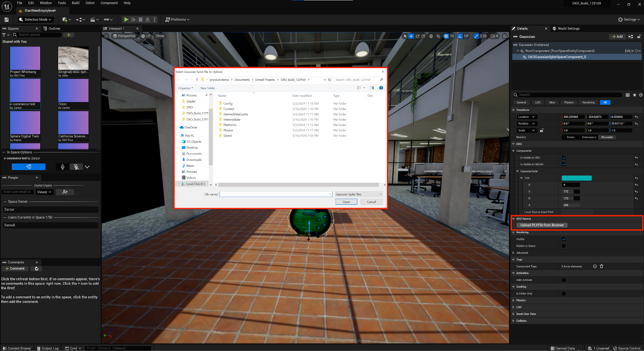This screenshot has width=644, height=351.
Task: Click the green plus add space button
Action: [x=69, y=35]
